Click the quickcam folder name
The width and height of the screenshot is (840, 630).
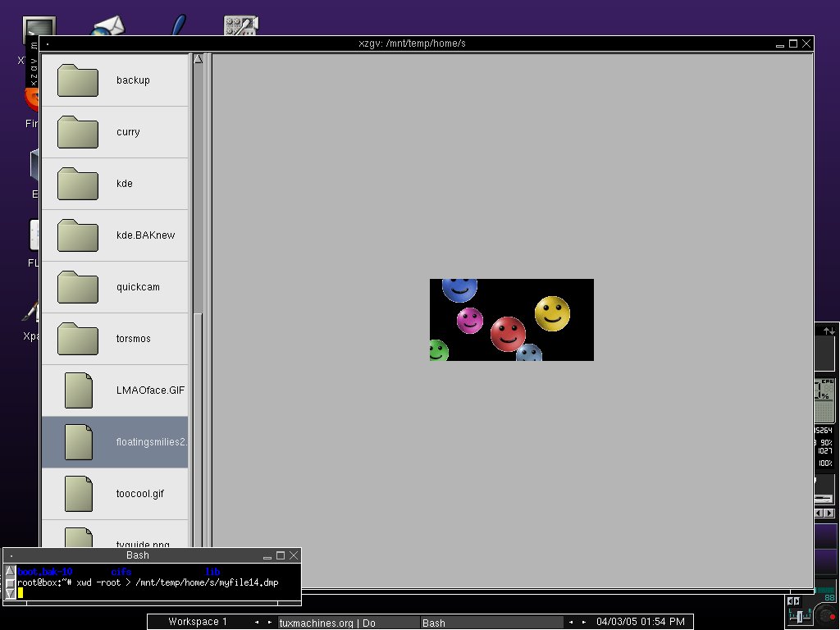[x=138, y=287]
